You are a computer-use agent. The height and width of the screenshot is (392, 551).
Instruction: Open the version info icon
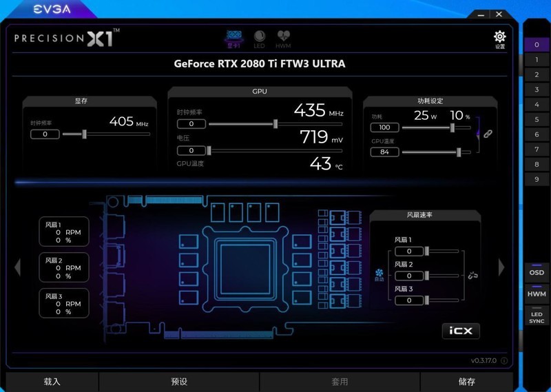[x=504, y=360]
